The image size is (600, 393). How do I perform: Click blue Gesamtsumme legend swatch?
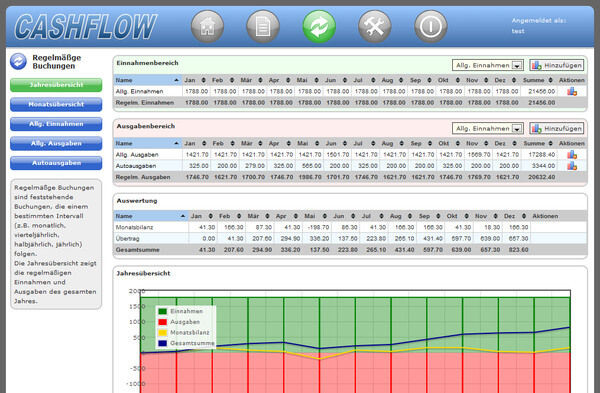tap(163, 344)
